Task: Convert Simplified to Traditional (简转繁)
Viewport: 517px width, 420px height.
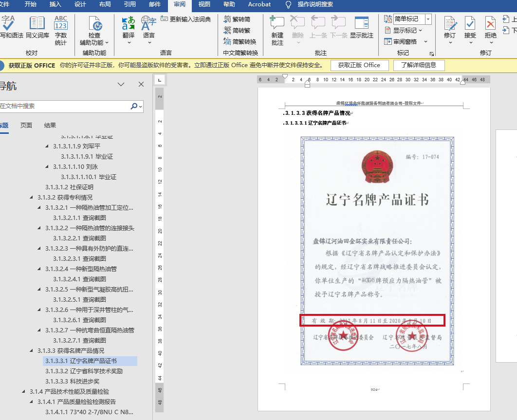Action: pyautogui.click(x=237, y=30)
